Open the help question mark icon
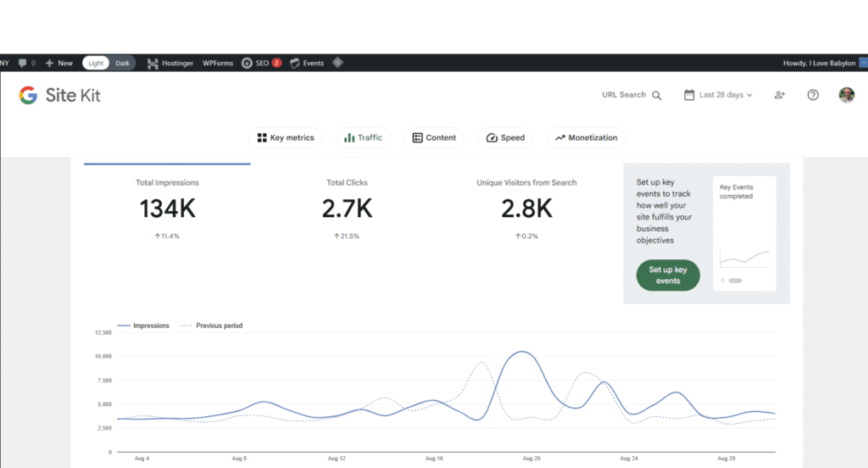The image size is (868, 468). point(813,95)
